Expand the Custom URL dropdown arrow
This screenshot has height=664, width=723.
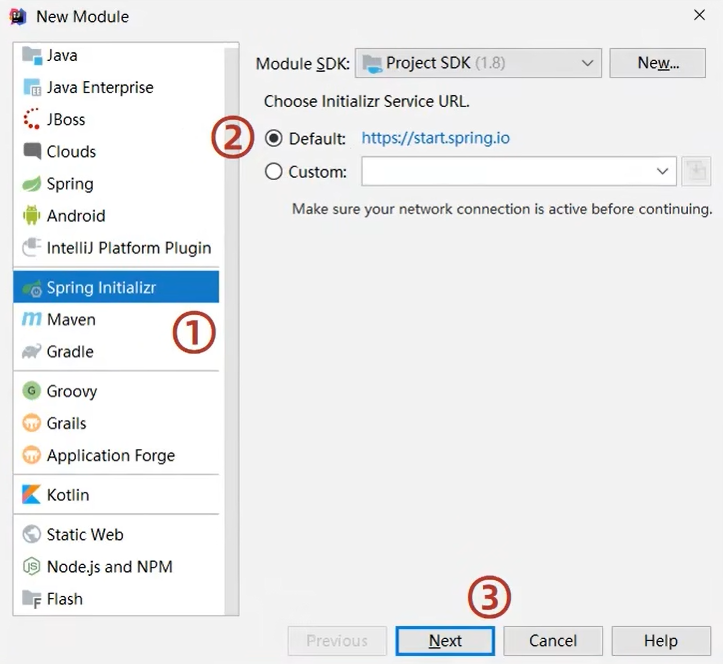662,172
